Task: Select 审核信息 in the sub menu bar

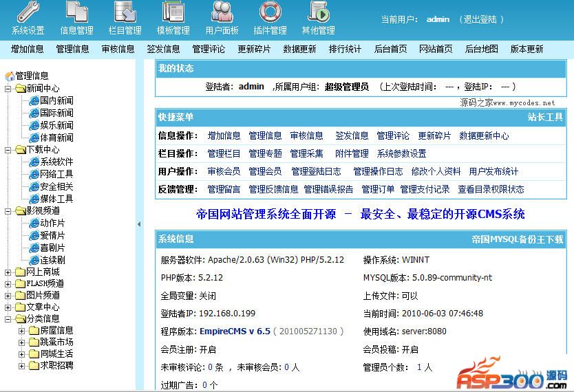Action: 118,49
